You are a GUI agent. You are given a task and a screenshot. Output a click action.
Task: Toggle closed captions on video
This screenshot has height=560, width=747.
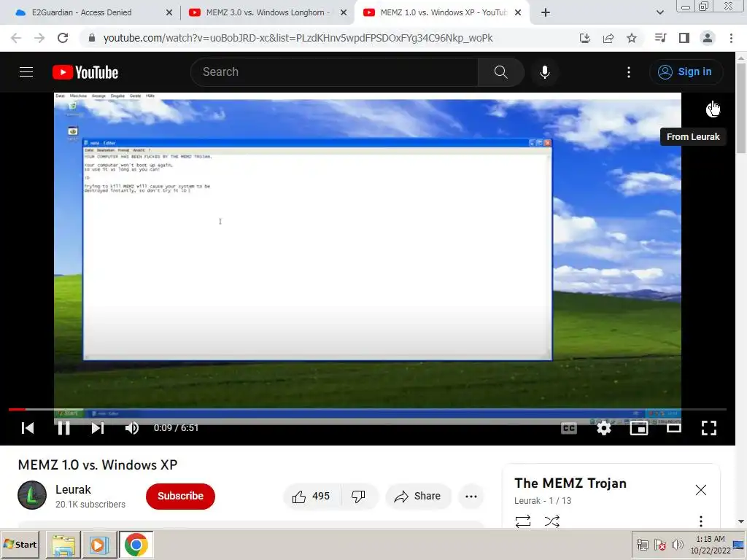[569, 428]
